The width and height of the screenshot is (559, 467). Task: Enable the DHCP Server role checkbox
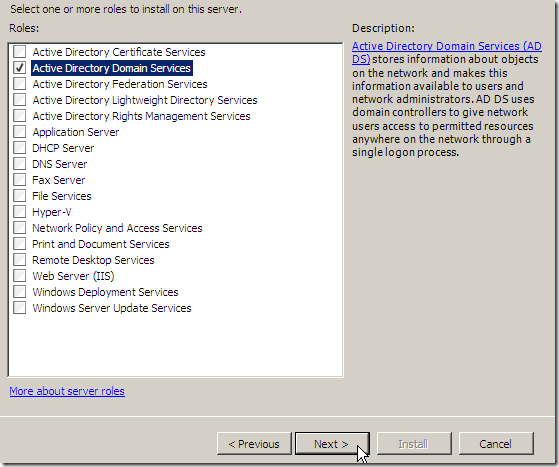point(20,148)
